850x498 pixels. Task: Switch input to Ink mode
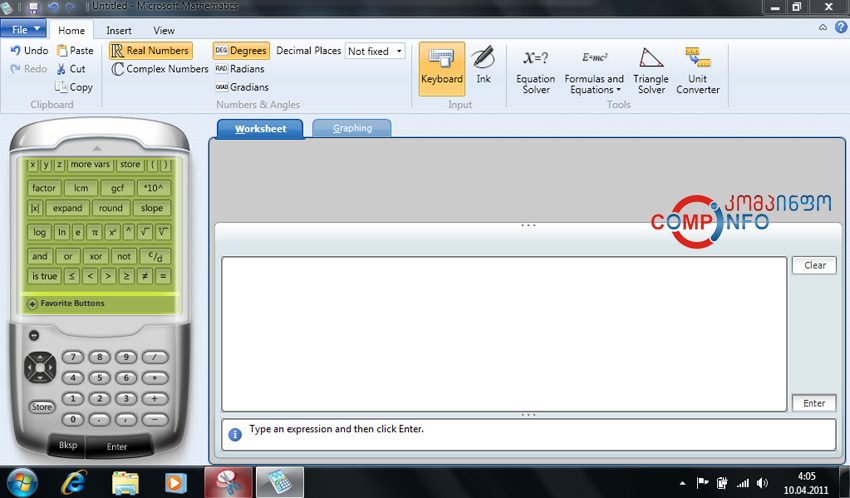pyautogui.click(x=483, y=66)
